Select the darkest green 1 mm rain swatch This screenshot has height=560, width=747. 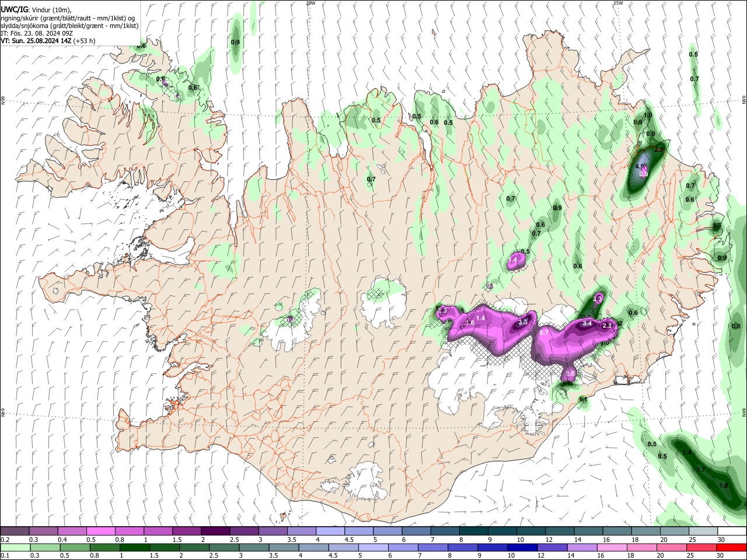pos(134,547)
